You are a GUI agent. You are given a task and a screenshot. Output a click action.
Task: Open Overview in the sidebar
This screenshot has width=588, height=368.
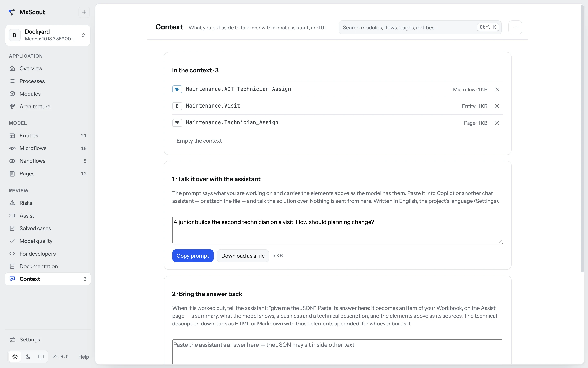pos(48,68)
